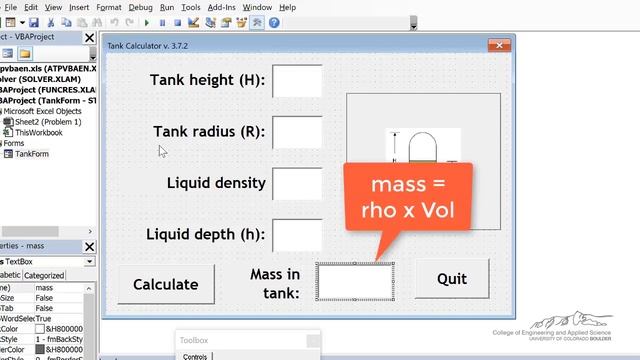
Task: Open the Insert menu
Action: (79, 7)
